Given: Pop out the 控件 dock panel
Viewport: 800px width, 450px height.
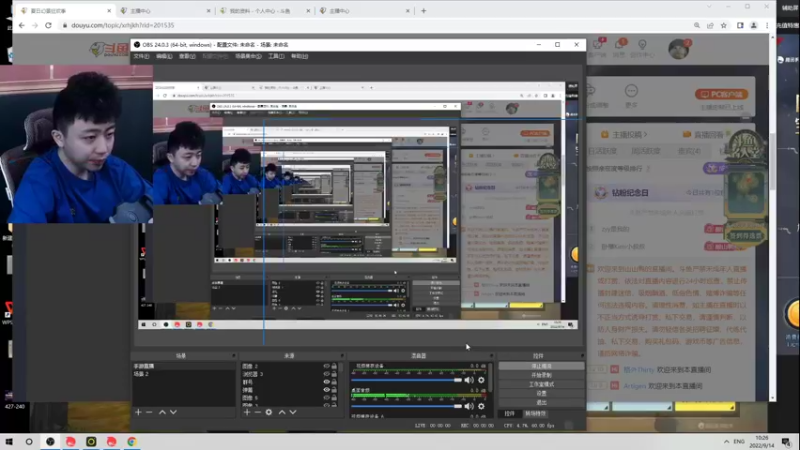Looking at the screenshot, I should pos(582,356).
